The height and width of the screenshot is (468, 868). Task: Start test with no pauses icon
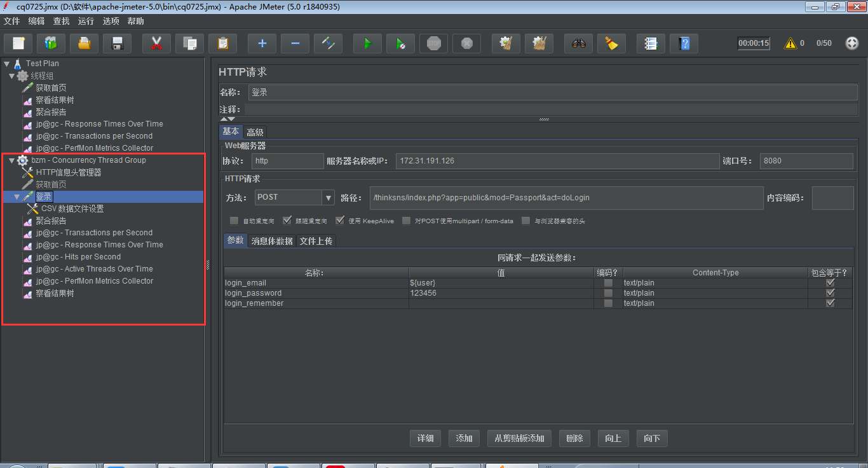(x=400, y=43)
